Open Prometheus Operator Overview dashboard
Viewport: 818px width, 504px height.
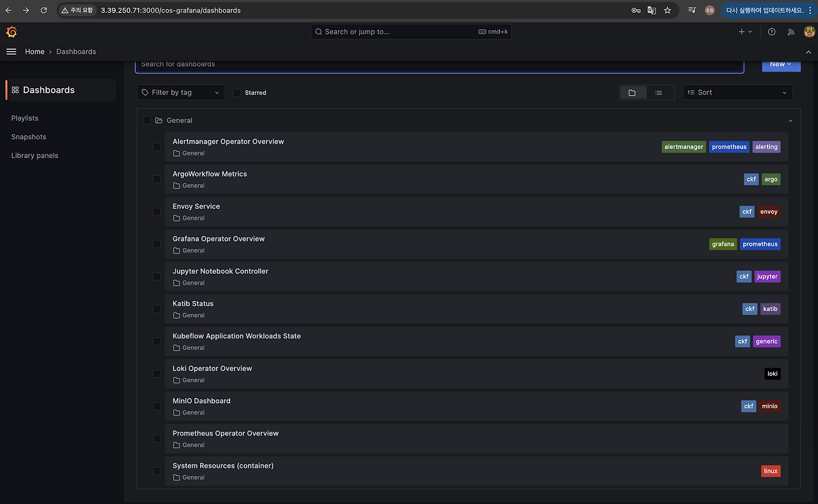click(x=226, y=433)
